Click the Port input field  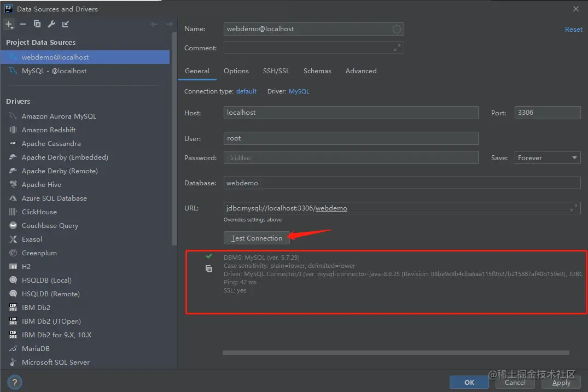548,113
